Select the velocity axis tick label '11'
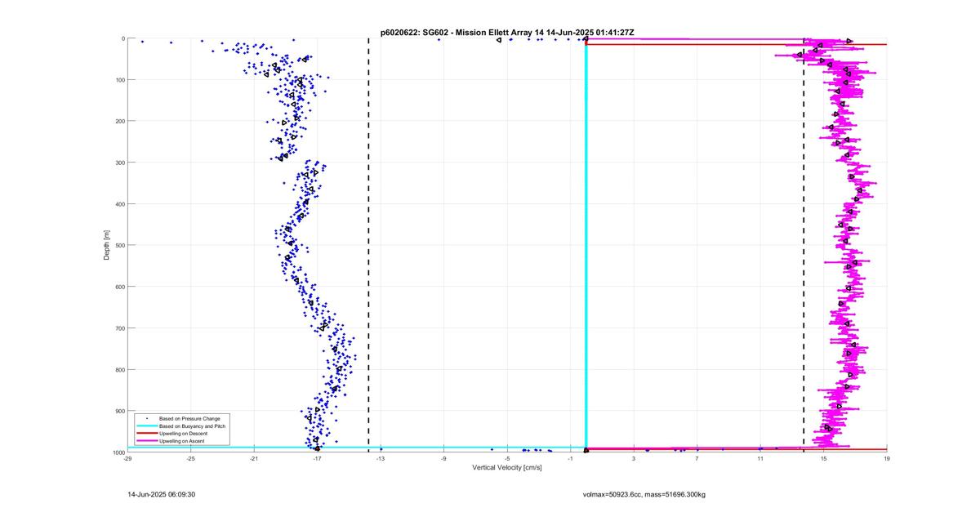The height and width of the screenshot is (508, 980). (x=760, y=459)
